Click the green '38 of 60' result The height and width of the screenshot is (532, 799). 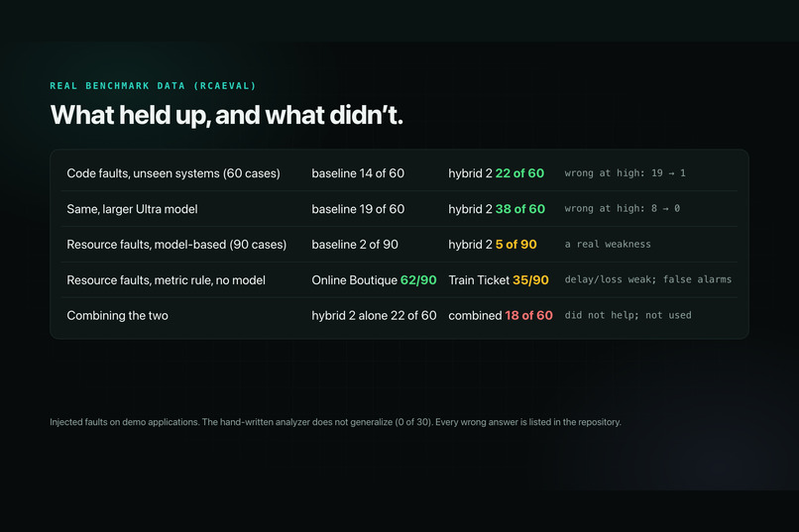(519, 209)
